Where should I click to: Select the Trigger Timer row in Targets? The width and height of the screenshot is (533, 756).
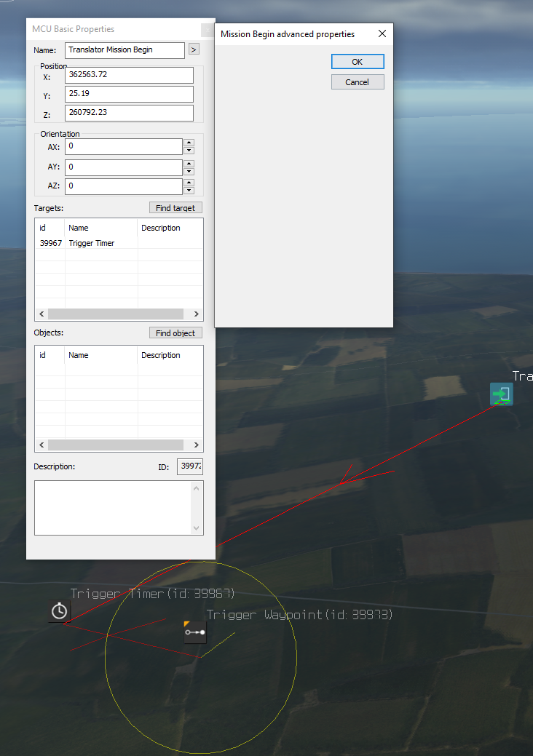tap(91, 243)
